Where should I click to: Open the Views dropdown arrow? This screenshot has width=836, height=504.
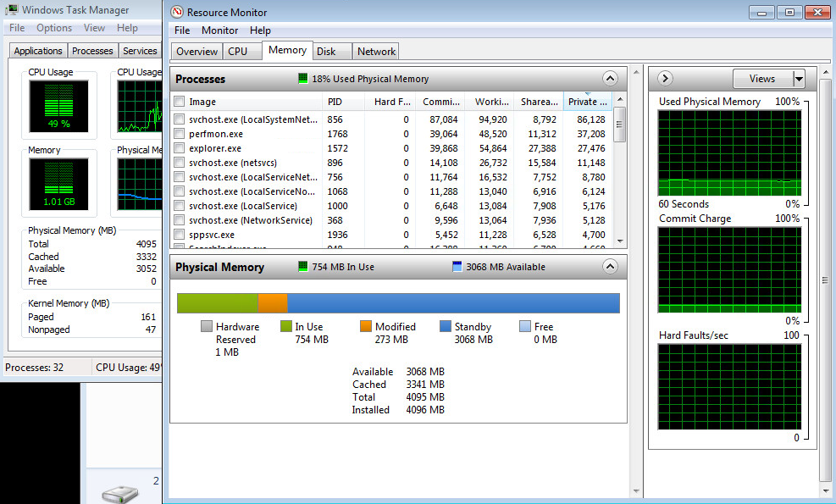[x=798, y=79]
